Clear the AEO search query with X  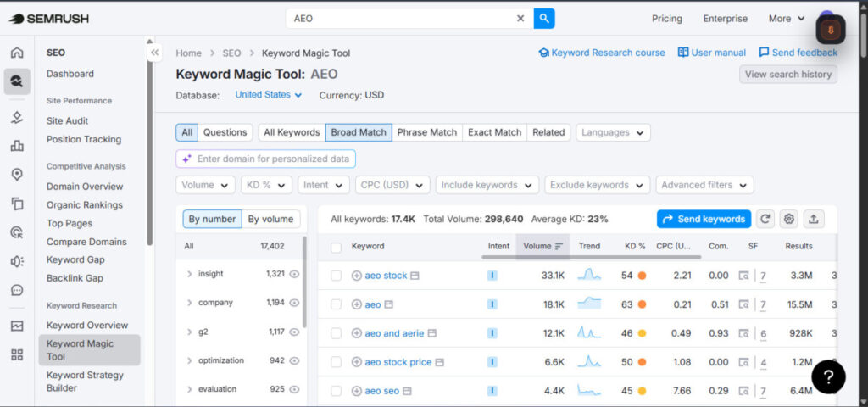pyautogui.click(x=520, y=19)
